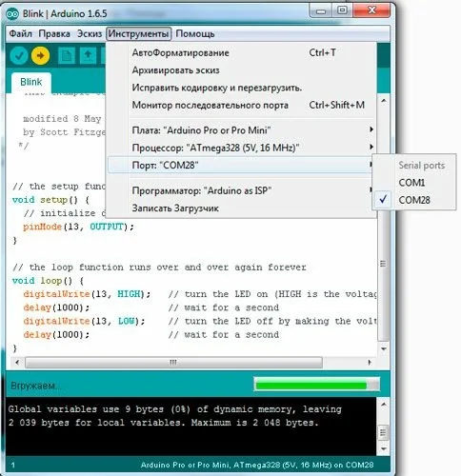Choose Архивировать эскиз

pos(241,70)
